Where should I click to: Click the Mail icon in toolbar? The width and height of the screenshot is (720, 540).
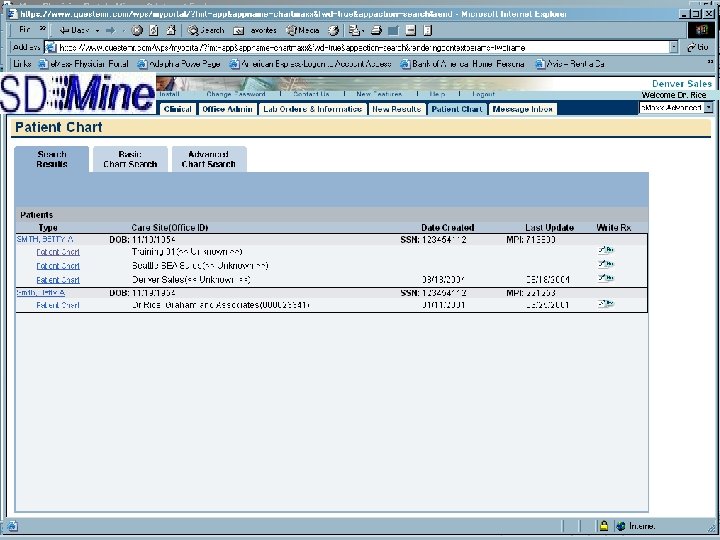tap(355, 31)
